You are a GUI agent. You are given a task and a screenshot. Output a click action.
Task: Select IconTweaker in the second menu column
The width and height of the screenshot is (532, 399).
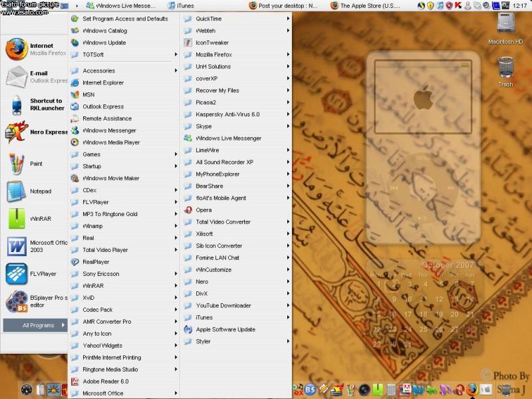coord(237,43)
